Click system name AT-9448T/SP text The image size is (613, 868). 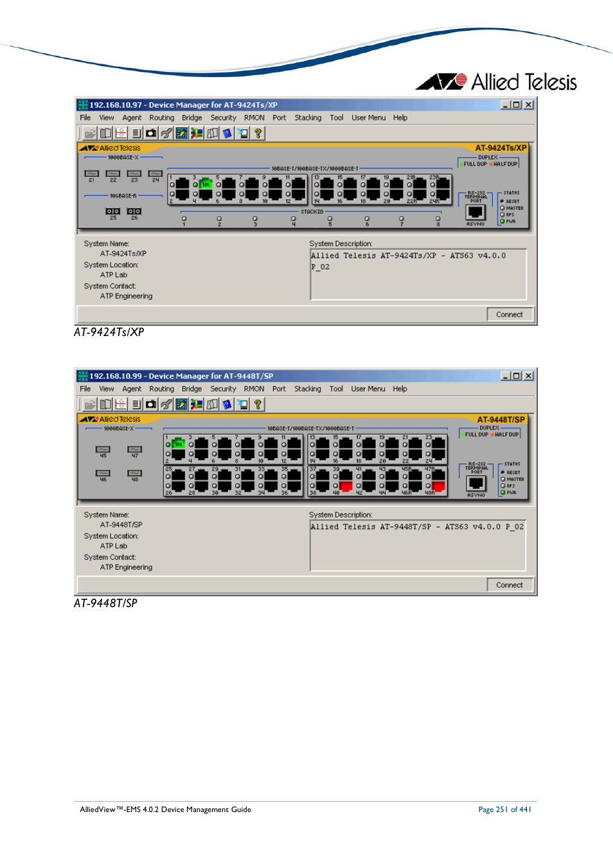121,525
